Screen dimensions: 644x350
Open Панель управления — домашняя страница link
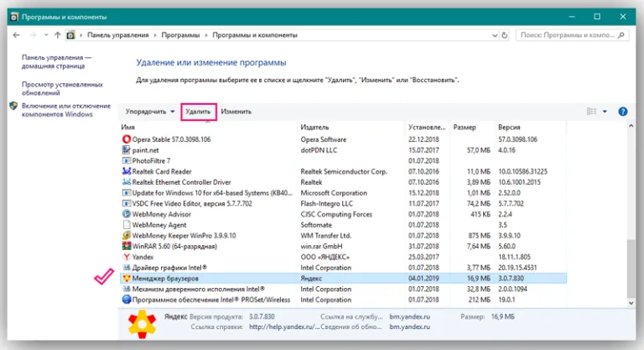point(57,62)
